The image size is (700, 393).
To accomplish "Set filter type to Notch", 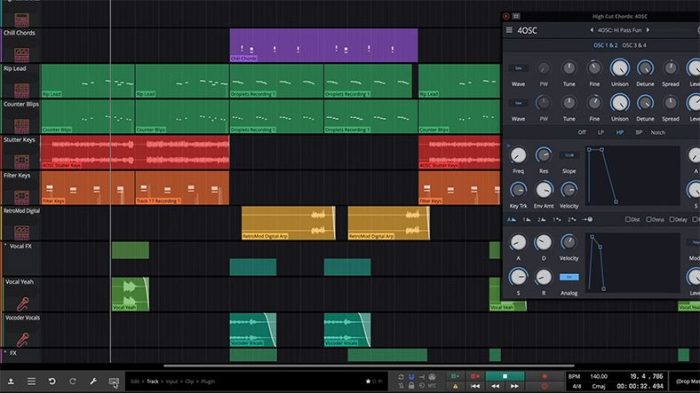I will point(658,132).
